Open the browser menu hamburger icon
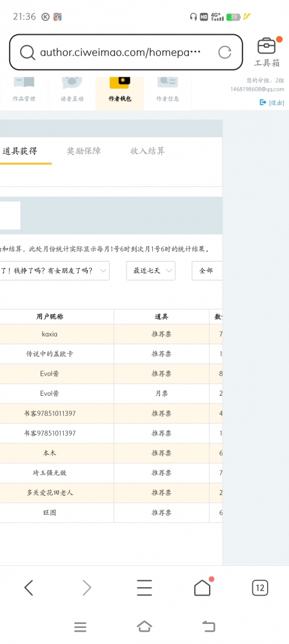Viewport: 289px width, 644px height. (x=144, y=588)
